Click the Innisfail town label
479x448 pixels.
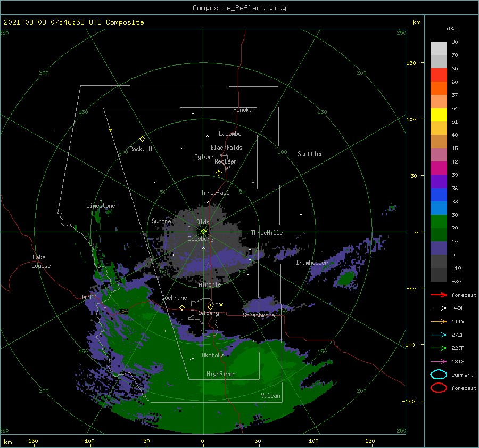[x=215, y=193]
